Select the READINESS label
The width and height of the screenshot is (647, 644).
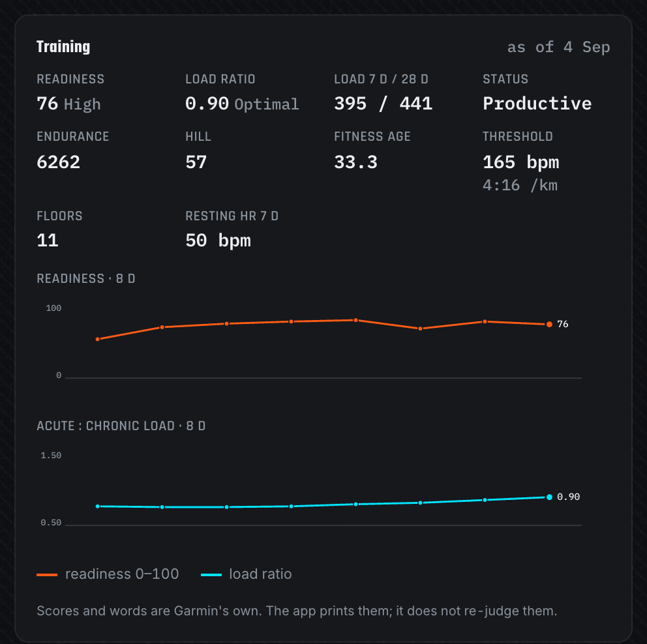click(70, 79)
